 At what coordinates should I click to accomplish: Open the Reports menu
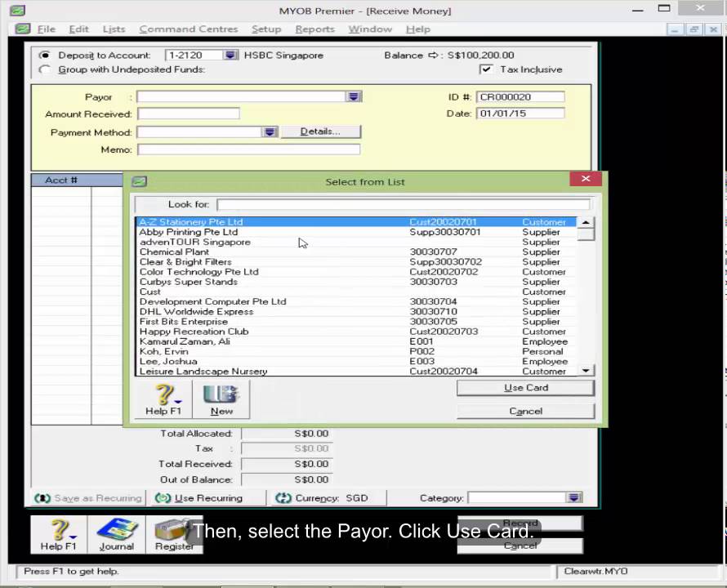click(314, 29)
